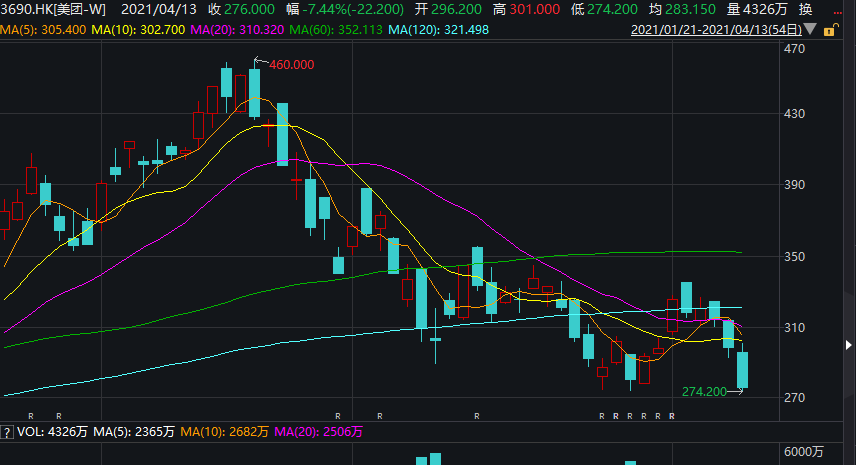The width and height of the screenshot is (856, 465).
Task: Click the VOL help question mark icon
Action: [7, 433]
